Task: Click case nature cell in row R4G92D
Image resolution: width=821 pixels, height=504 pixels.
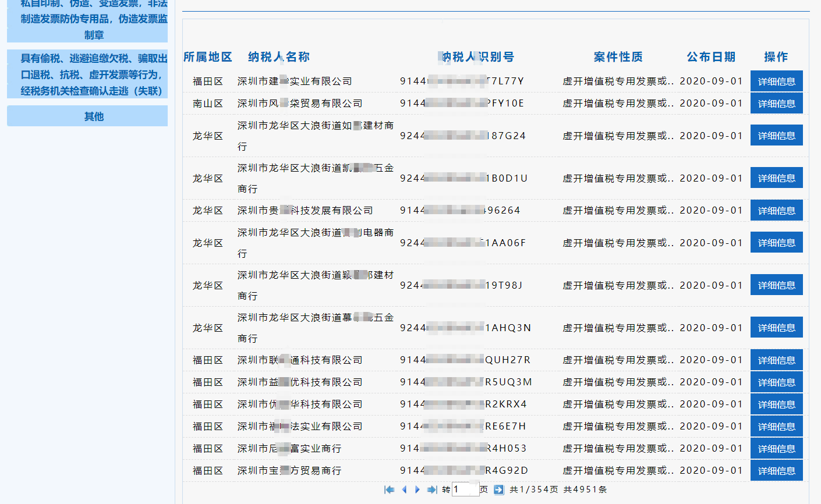Action: click(618, 471)
